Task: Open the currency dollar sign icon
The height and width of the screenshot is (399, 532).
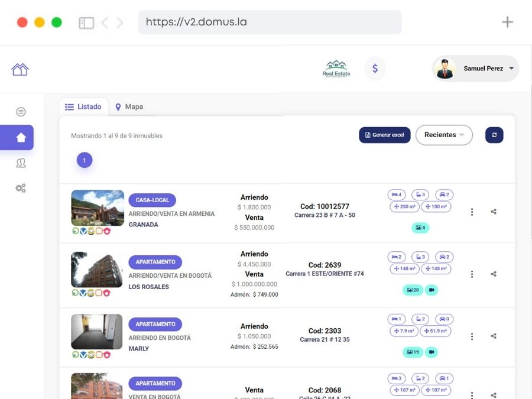Action: coord(375,69)
